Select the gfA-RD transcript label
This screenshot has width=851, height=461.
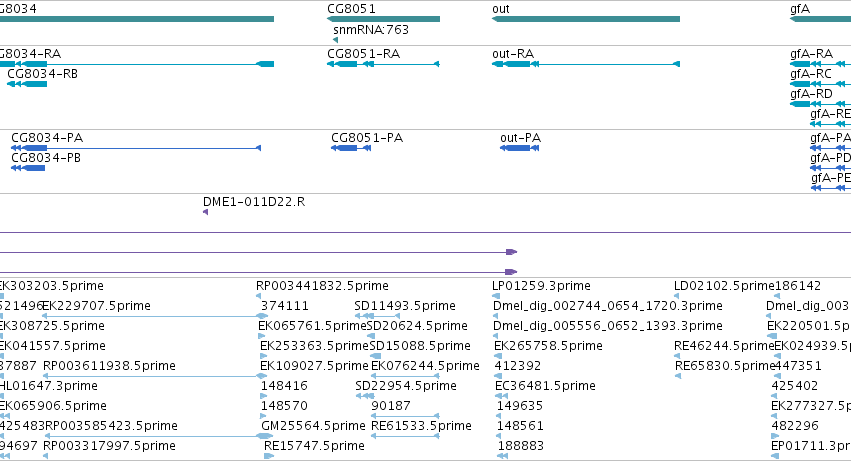tap(811, 94)
